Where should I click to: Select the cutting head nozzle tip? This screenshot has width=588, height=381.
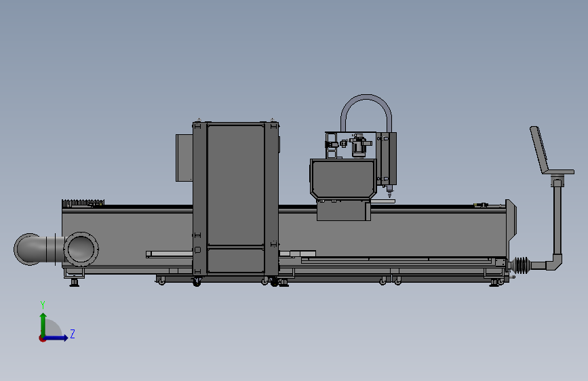[x=389, y=195]
